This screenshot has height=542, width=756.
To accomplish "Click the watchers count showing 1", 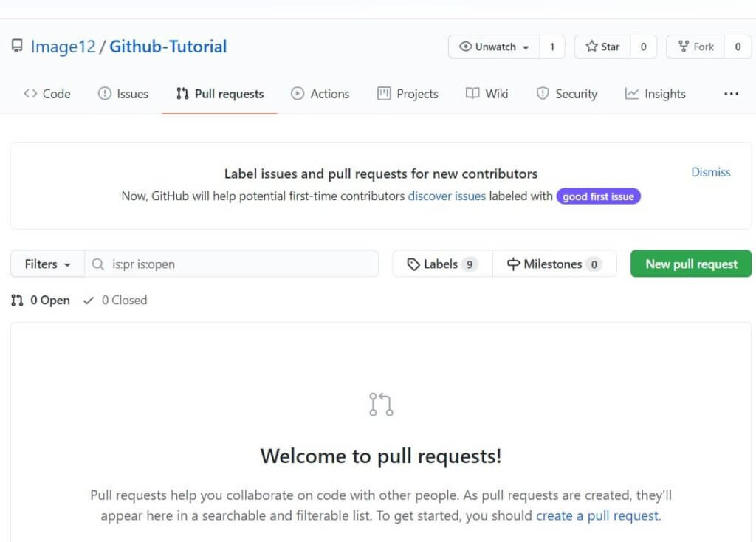I will pyautogui.click(x=552, y=47).
